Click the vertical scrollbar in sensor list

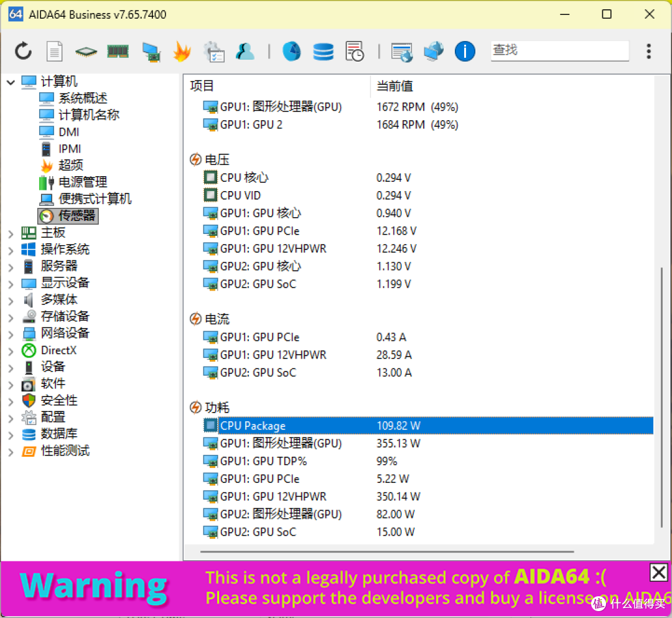tap(661, 397)
